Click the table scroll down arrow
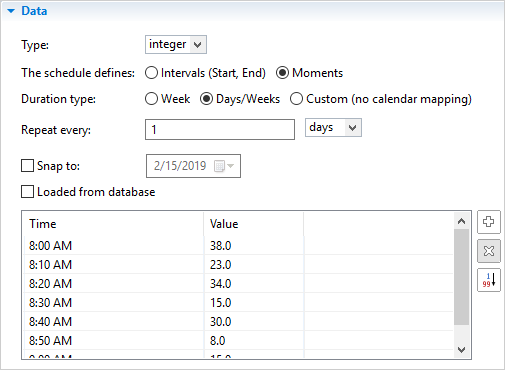This screenshot has width=505, height=370. click(x=462, y=350)
